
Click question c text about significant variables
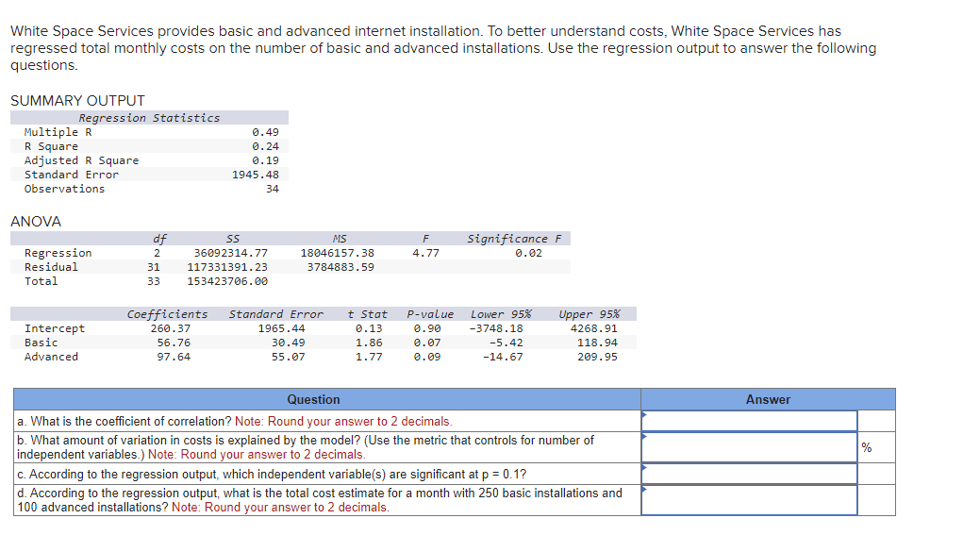coord(272,474)
